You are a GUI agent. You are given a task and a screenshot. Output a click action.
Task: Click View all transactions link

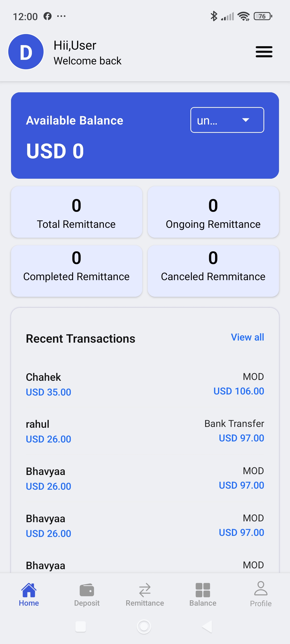click(x=247, y=337)
